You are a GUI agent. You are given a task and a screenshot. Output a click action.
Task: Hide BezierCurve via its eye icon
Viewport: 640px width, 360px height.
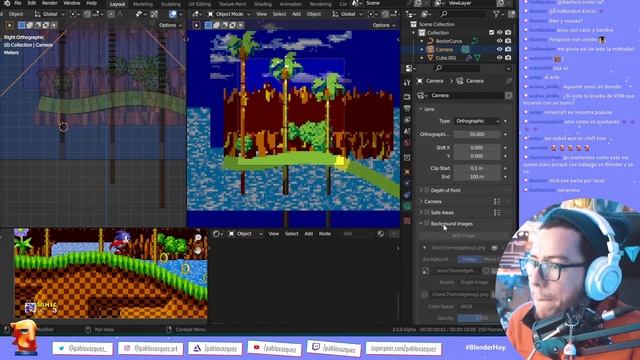(x=500, y=41)
